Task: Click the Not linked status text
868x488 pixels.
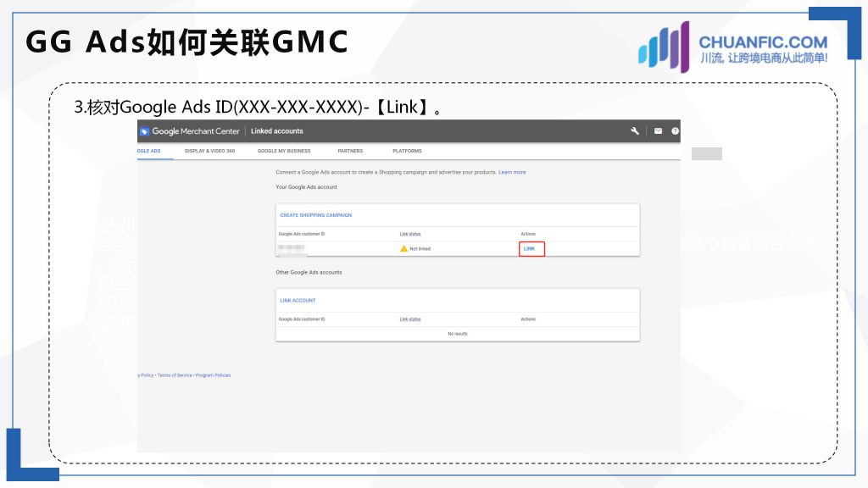Action: (x=420, y=249)
